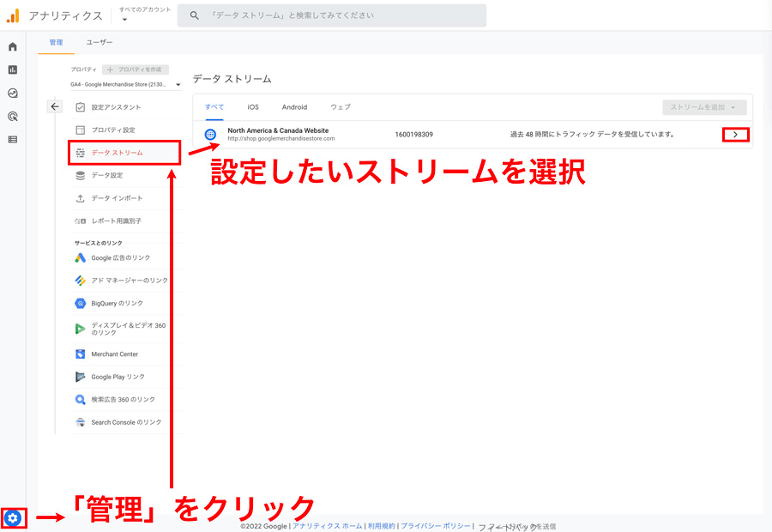This screenshot has width=772, height=532.
Task: Click the Ad Manager logo icon
Action: [81, 281]
